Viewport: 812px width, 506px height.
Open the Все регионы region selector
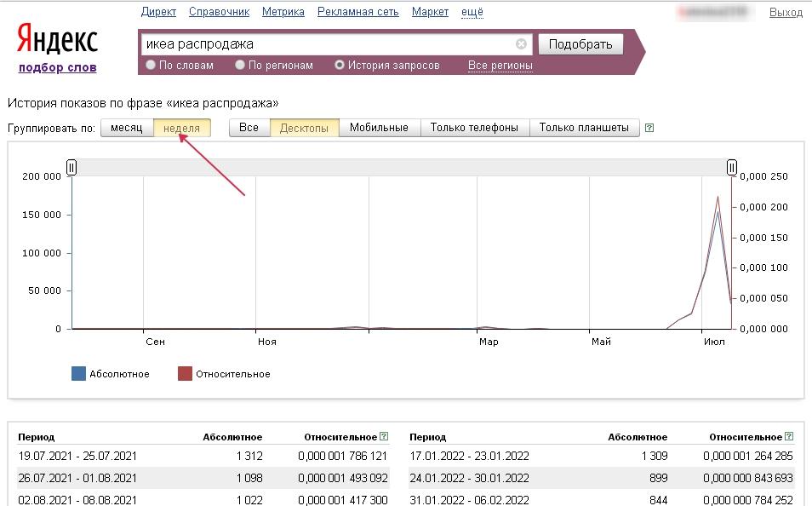pyautogui.click(x=500, y=66)
